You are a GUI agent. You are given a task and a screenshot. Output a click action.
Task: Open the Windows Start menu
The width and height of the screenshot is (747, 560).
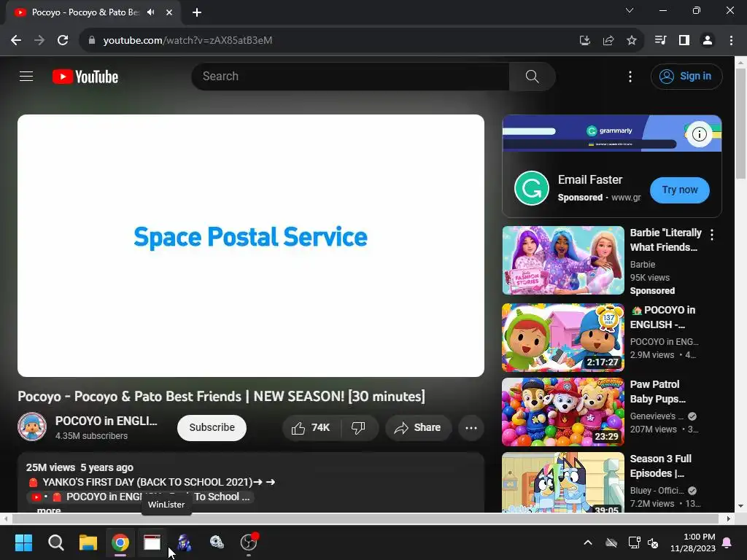pos(23,542)
